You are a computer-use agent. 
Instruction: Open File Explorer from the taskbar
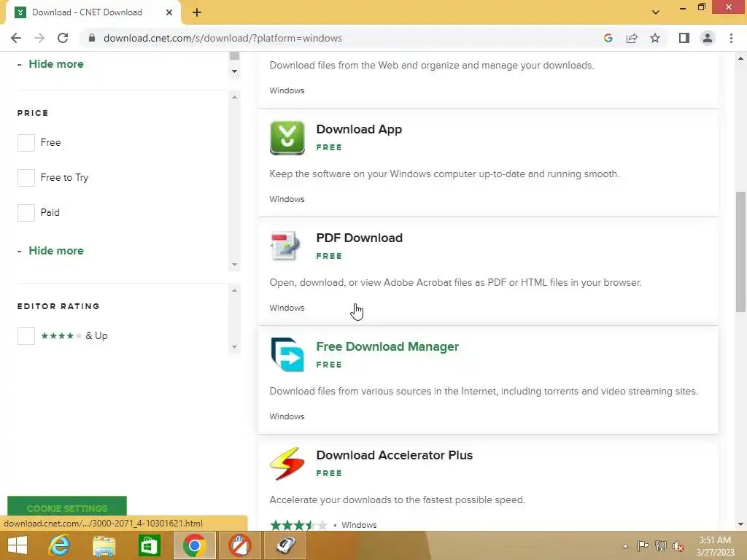click(104, 545)
